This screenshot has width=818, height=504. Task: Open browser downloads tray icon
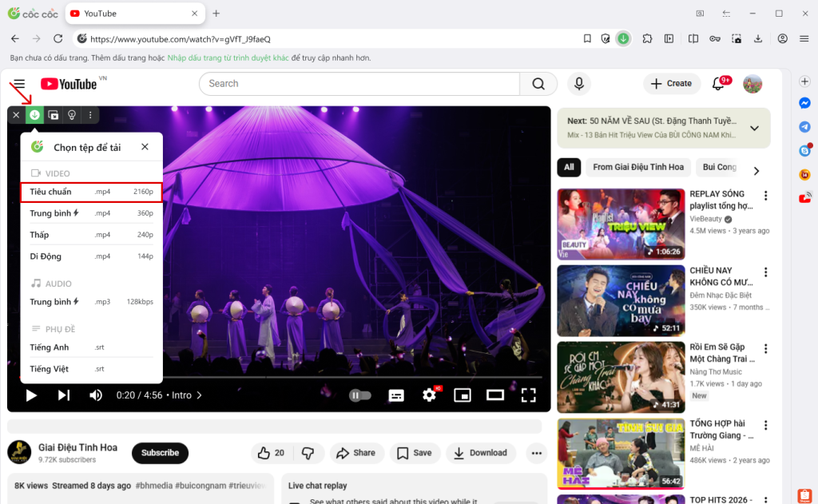(x=758, y=38)
